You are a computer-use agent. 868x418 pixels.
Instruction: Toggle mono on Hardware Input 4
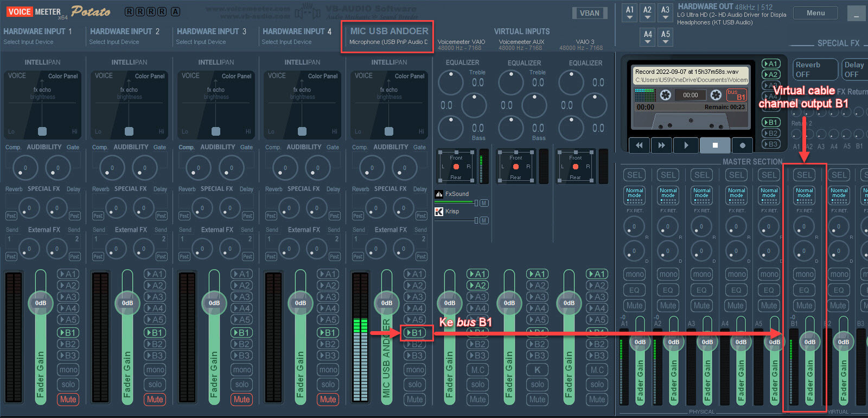tap(328, 370)
